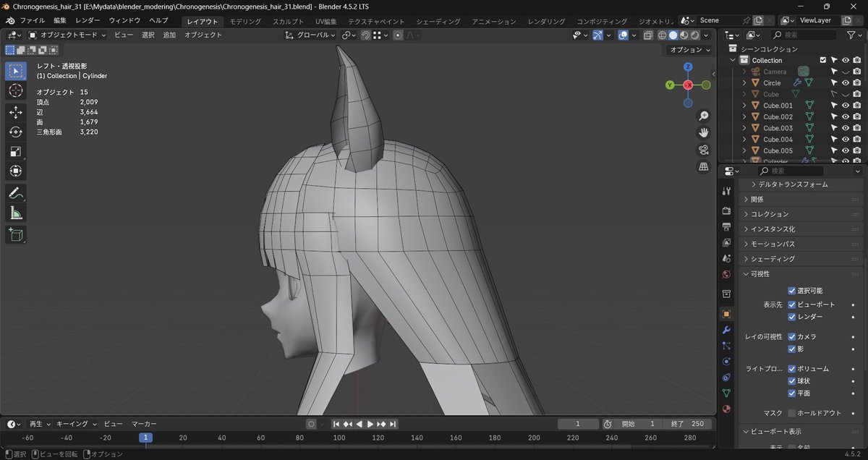
Task: Open the ファイル menu
Action: pyautogui.click(x=32, y=20)
